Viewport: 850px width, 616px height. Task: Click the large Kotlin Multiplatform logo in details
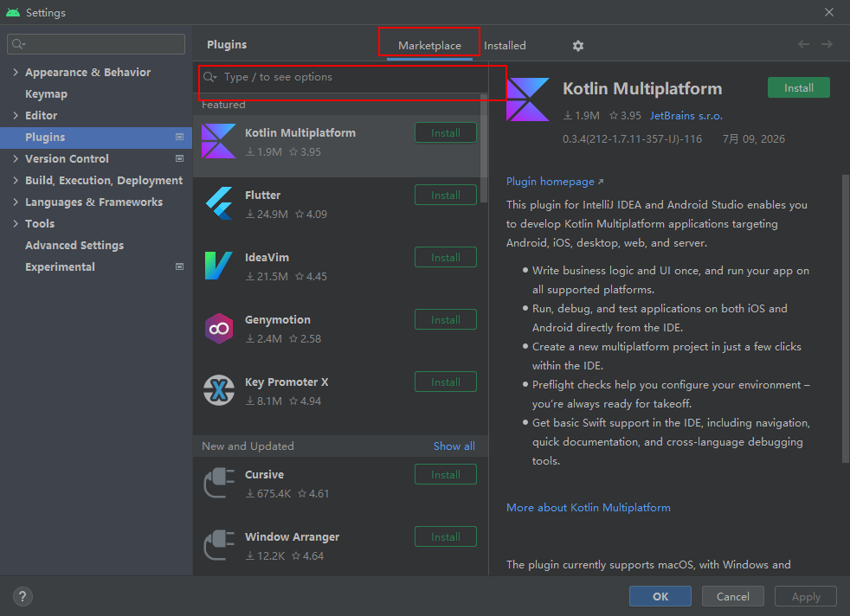pos(527,99)
